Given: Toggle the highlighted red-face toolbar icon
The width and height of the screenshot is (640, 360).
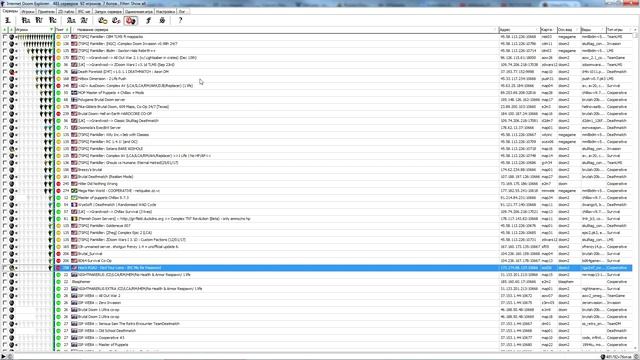Looking at the screenshot, I should coord(131,20).
